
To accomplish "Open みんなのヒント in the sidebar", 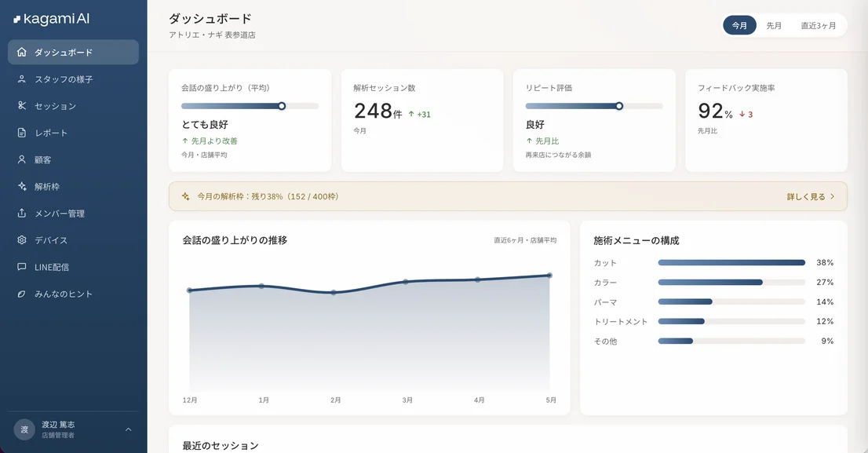I will (x=73, y=294).
